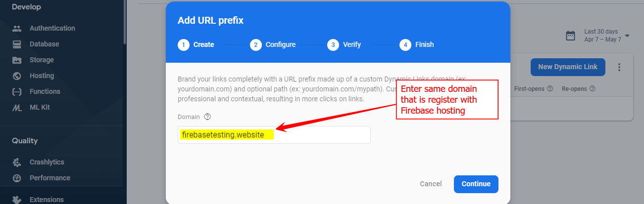Click the ML Kit icon
The width and height of the screenshot is (644, 204).
click(17, 107)
